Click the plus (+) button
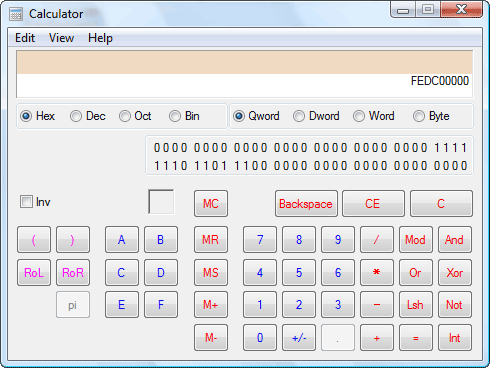This screenshot has height=368, width=490. [x=377, y=338]
